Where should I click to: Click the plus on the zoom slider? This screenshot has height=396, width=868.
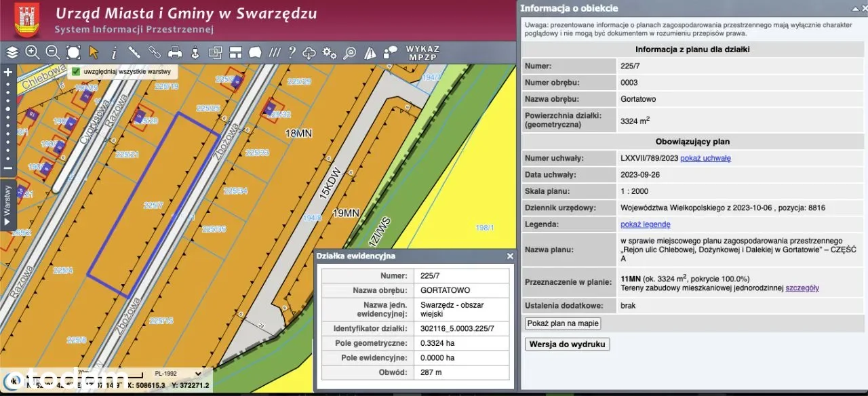[x=8, y=72]
